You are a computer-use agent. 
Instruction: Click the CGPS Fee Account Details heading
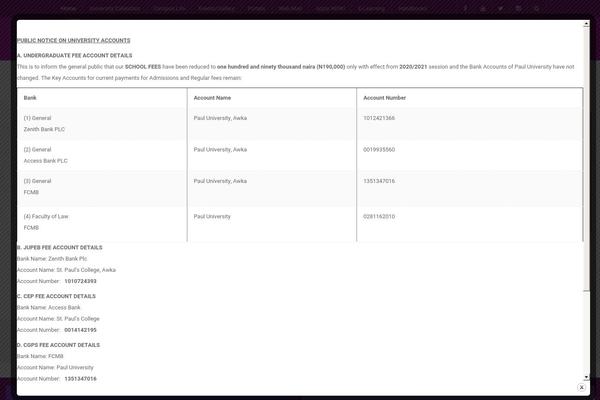tap(58, 345)
